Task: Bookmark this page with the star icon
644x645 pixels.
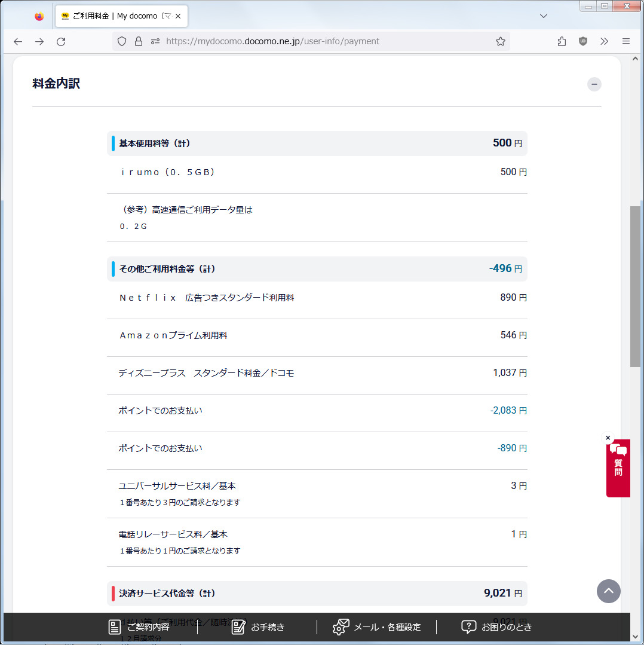Action: 501,41
